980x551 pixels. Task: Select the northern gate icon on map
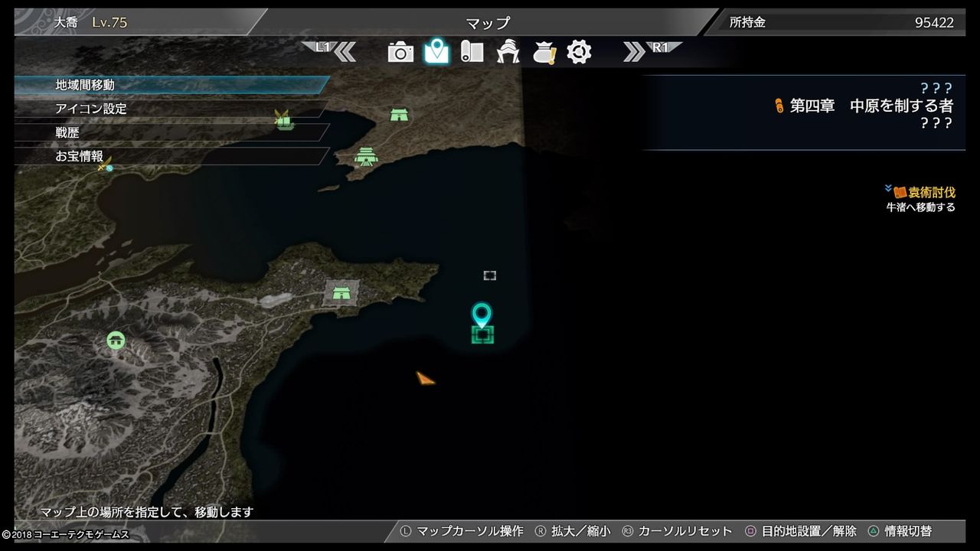point(399,115)
